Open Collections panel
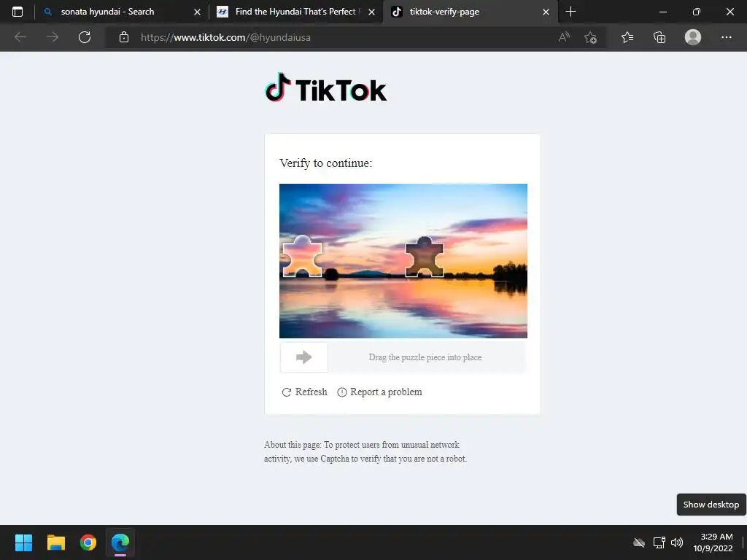Image resolution: width=747 pixels, height=560 pixels. click(x=659, y=37)
